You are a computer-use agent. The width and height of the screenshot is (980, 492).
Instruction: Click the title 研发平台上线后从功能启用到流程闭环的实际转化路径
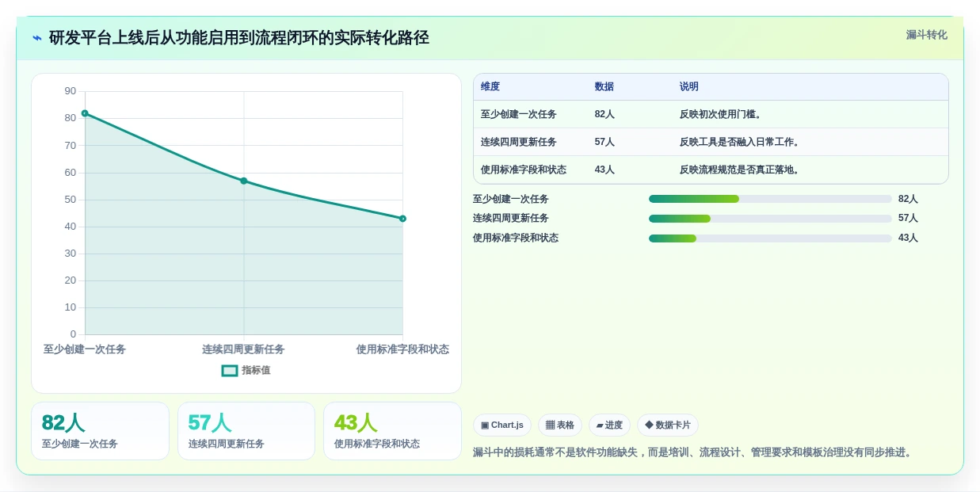pyautogui.click(x=239, y=37)
